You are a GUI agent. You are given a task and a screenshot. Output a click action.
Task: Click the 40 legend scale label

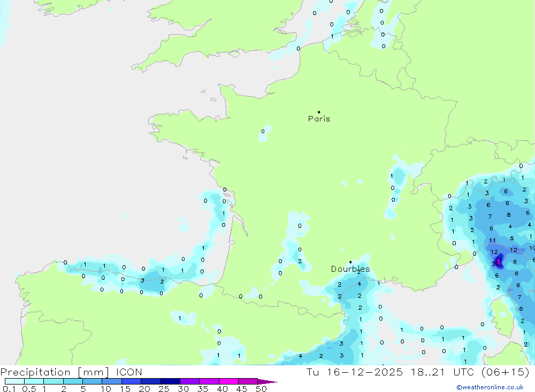tap(222, 389)
